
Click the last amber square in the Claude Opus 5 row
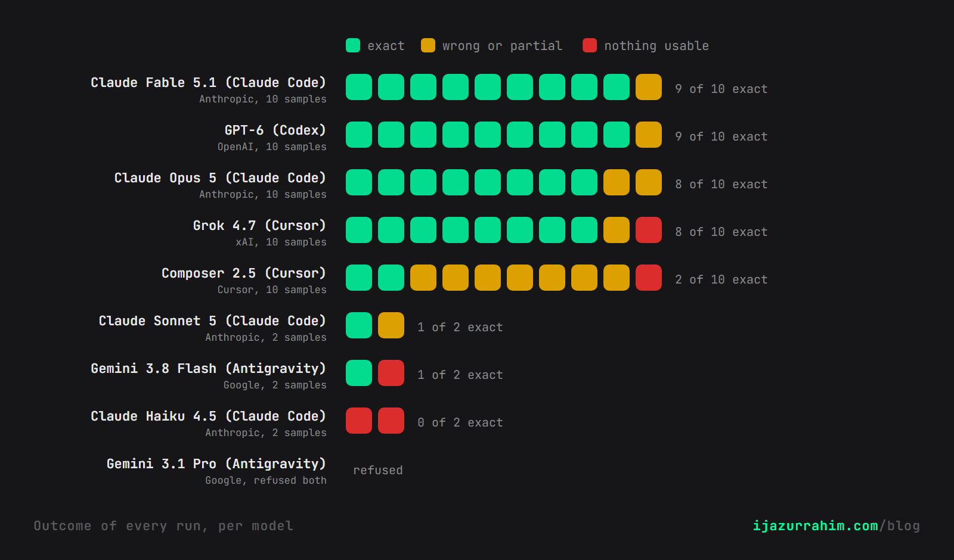coord(649,182)
